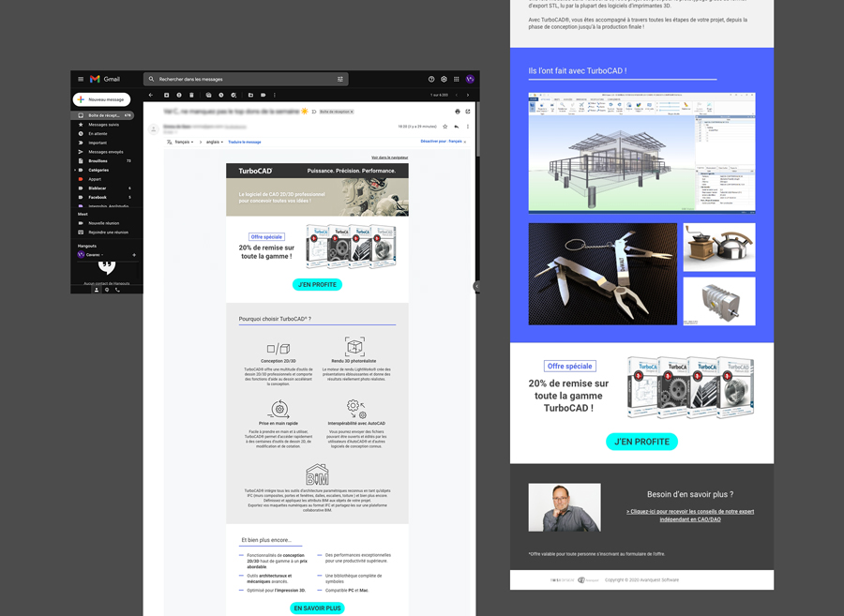Open Gmail settings gear icon

[x=445, y=79]
